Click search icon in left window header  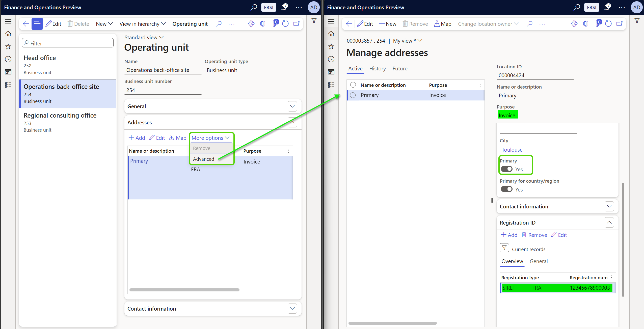pos(254,7)
